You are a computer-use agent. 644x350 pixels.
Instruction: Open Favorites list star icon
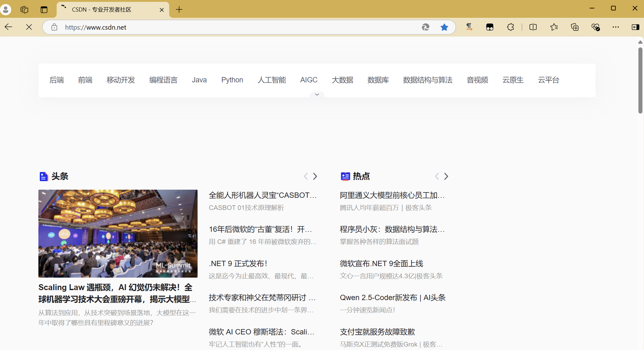click(554, 27)
